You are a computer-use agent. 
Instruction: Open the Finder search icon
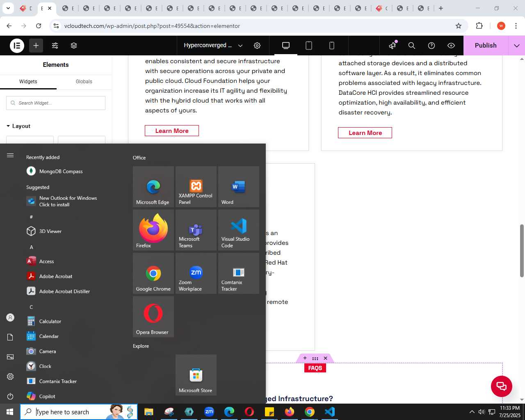412,46
